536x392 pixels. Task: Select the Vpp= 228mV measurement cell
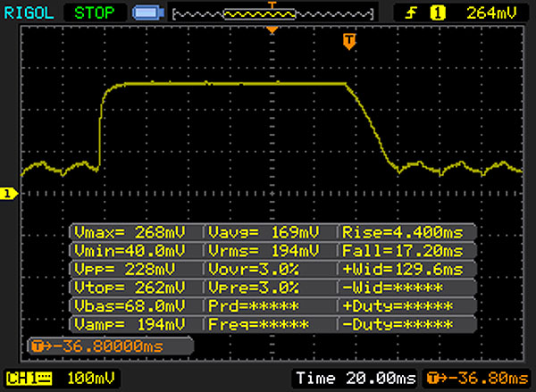137,268
